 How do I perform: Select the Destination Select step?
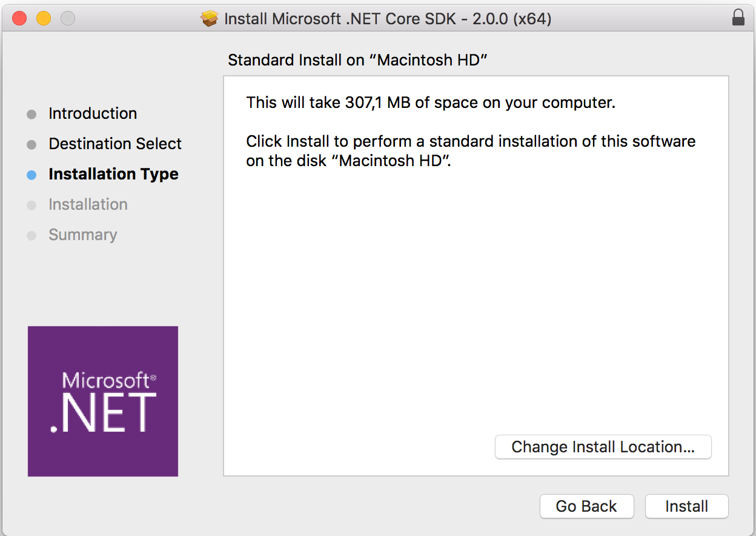(115, 144)
